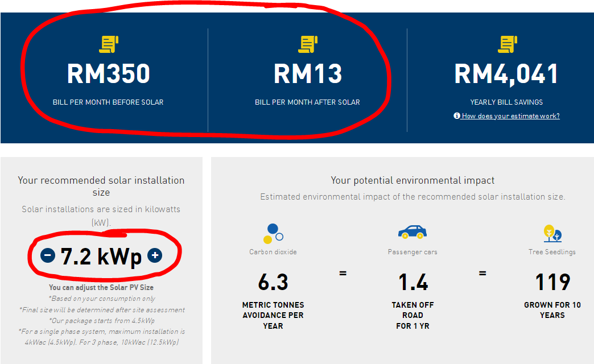Click the passenger car icon
This screenshot has height=364, width=594.
[x=412, y=232]
